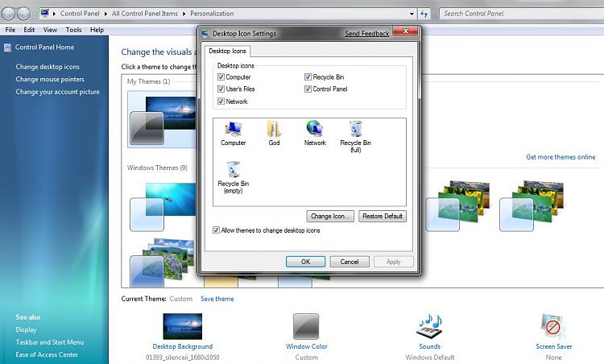604x364 pixels.
Task: Expand the arrow before Control Panel breadcrumb
Action: pyautogui.click(x=54, y=14)
